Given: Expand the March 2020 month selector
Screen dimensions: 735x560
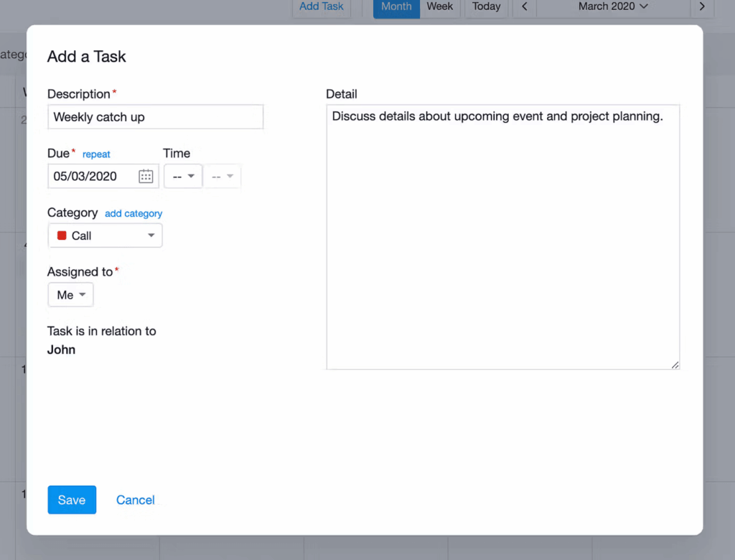Looking at the screenshot, I should 613,6.
